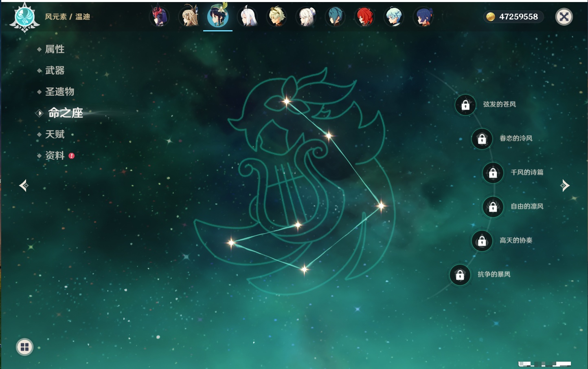Select the teal-haired character avatar
Viewport: 588px width, 369px height.
(x=336, y=17)
